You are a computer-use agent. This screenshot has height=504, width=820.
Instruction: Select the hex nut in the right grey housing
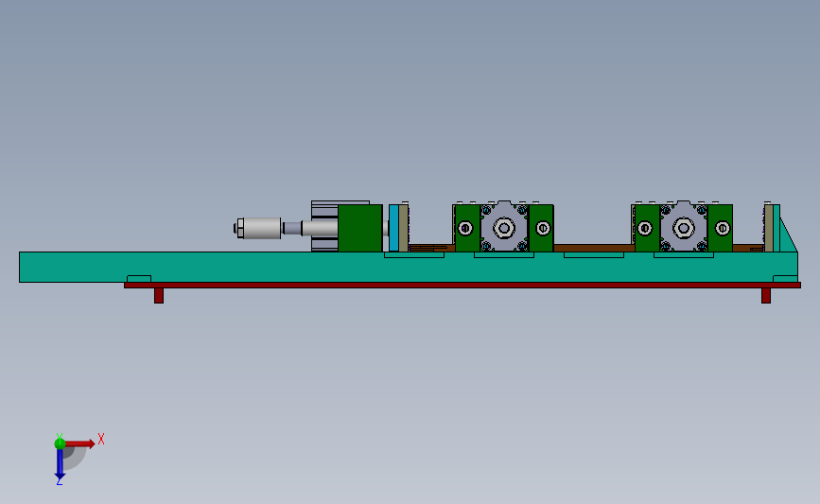[x=684, y=228]
